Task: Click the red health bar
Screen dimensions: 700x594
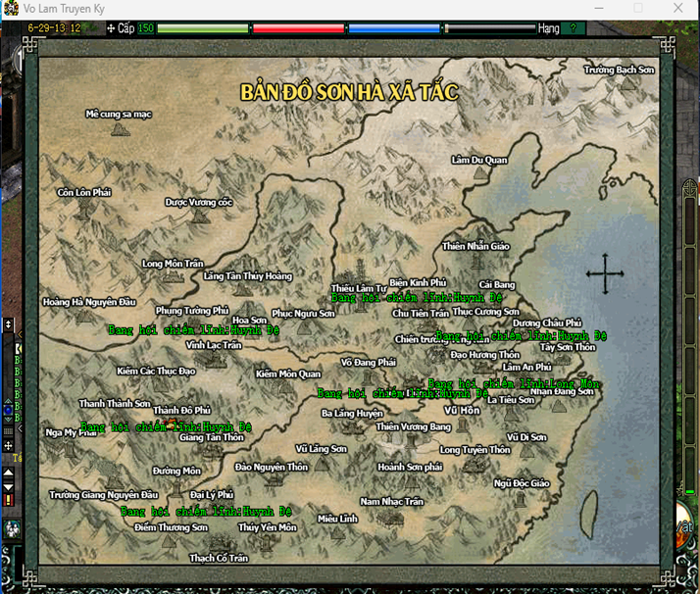Action: [298, 28]
